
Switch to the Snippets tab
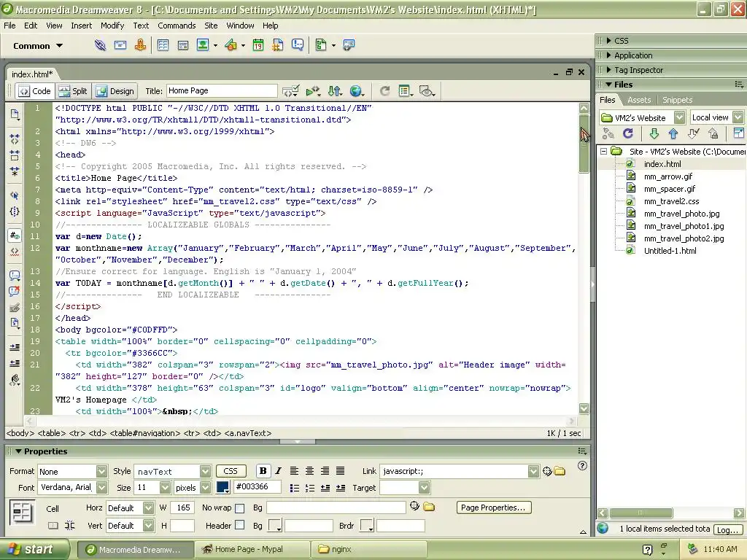[x=678, y=100]
